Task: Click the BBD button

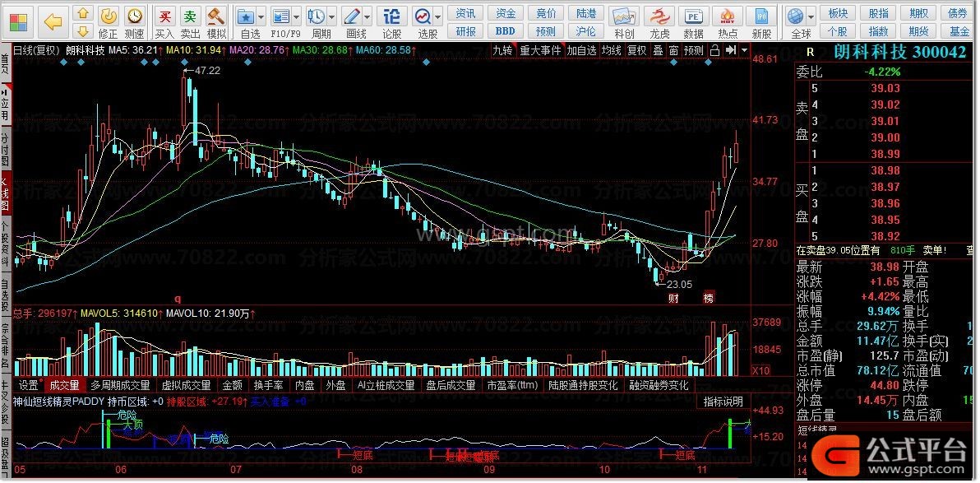Action: (x=506, y=30)
